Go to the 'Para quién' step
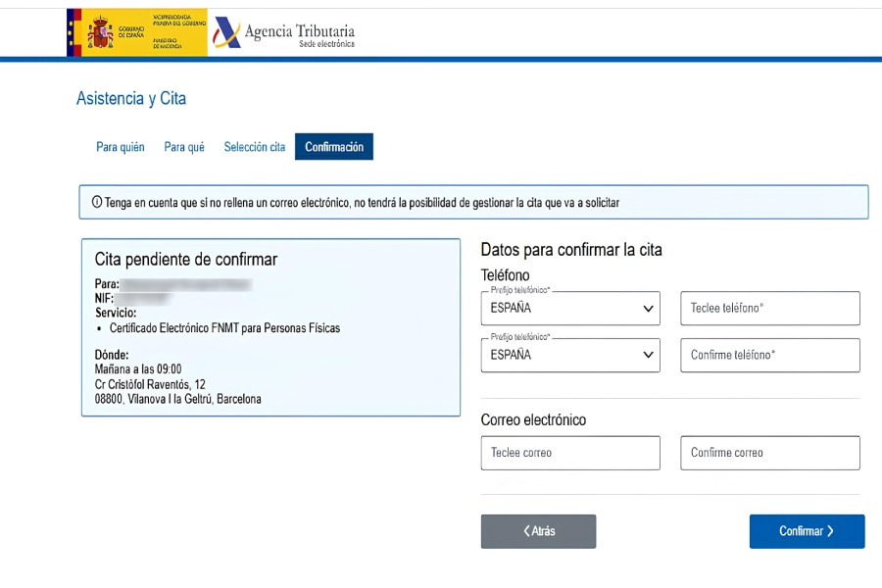Screen dimensions: 882x588 click(121, 147)
